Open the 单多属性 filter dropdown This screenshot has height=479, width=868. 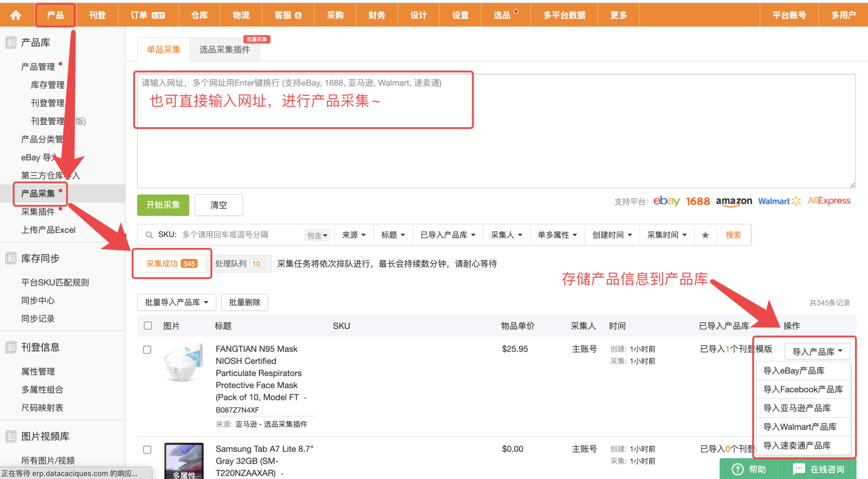[x=557, y=235]
